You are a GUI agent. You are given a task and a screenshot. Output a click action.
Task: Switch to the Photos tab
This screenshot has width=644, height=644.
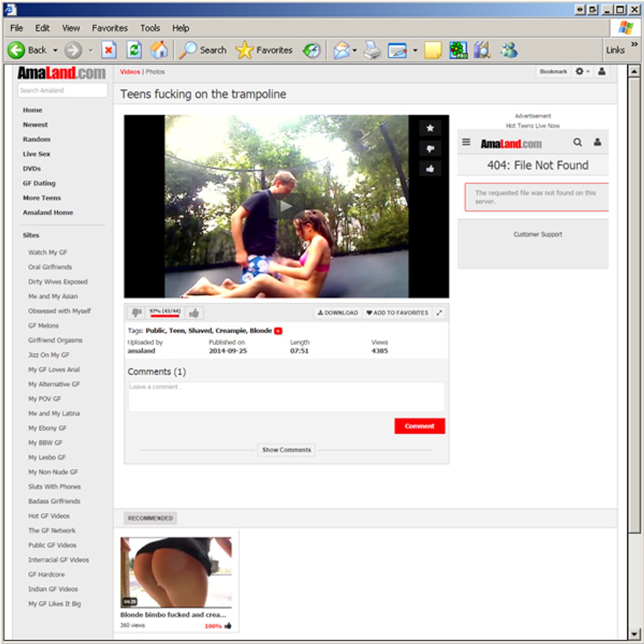tap(155, 72)
